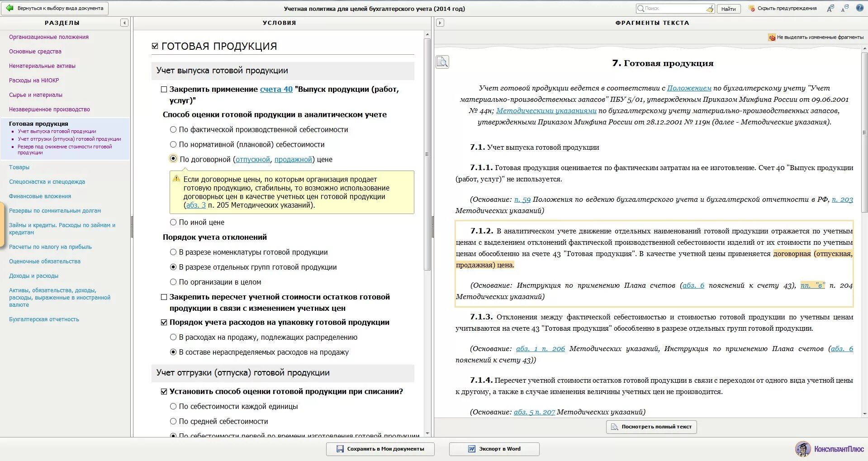Click the Найти button
The height and width of the screenshot is (461, 868).
(729, 9)
